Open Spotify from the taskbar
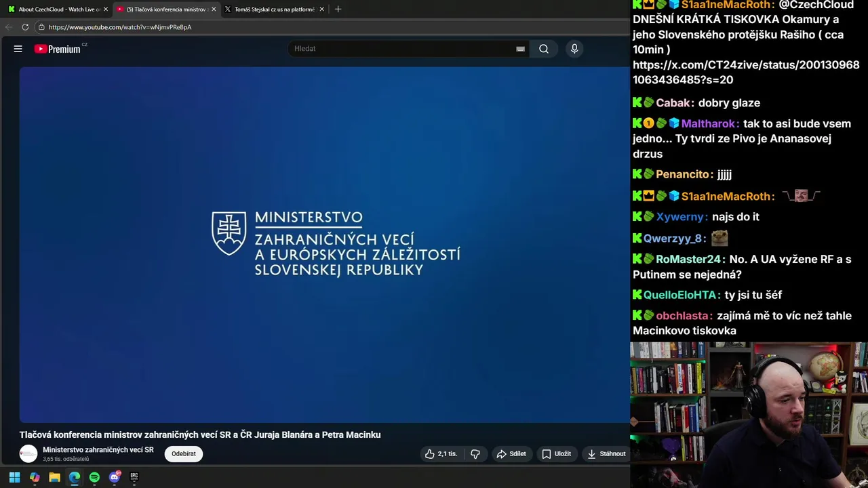Screen dimensions: 868x488 click(94, 477)
